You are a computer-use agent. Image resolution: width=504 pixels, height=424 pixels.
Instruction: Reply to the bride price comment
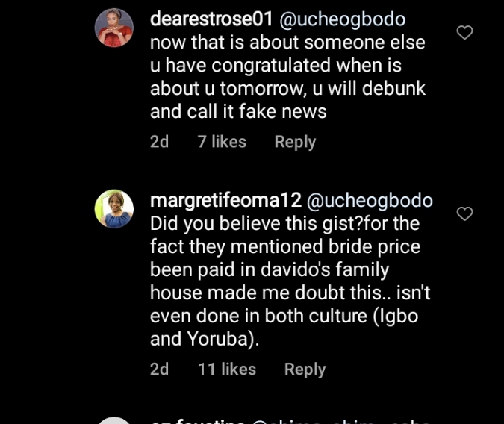(x=305, y=370)
